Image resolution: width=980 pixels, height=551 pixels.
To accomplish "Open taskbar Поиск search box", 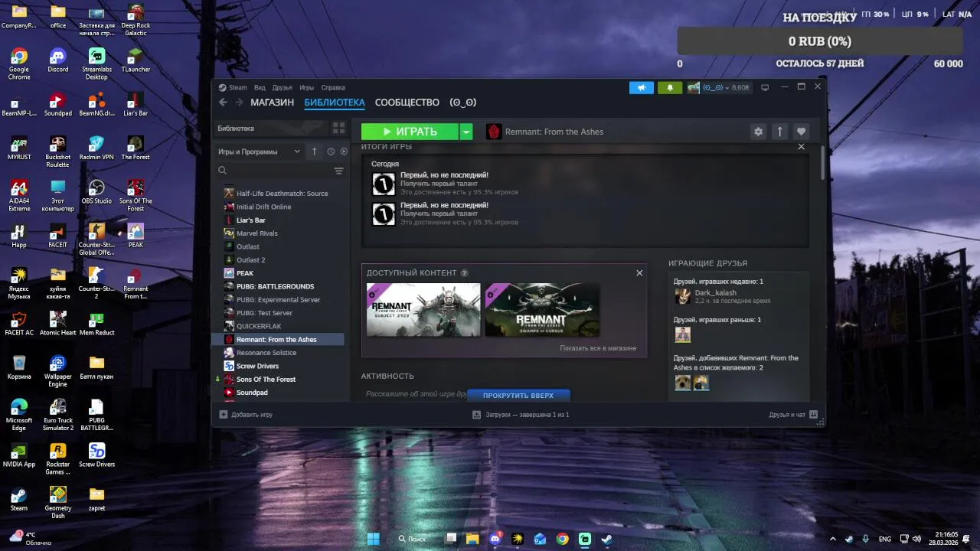I will click(413, 539).
